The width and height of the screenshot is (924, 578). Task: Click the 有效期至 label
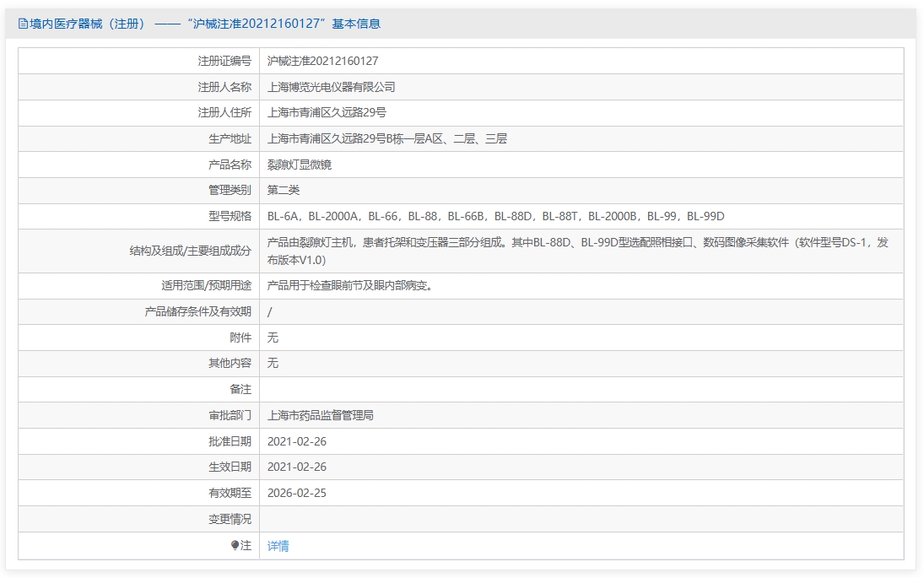pyautogui.click(x=230, y=493)
